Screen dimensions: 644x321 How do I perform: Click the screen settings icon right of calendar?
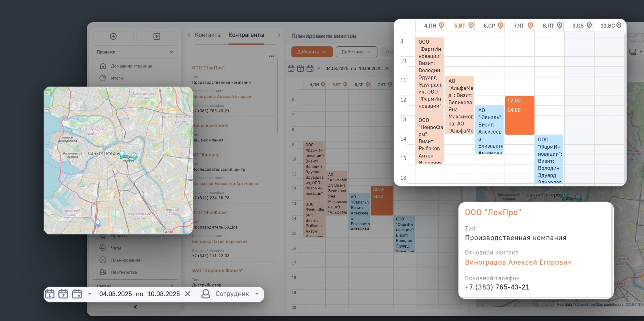(x=633, y=52)
